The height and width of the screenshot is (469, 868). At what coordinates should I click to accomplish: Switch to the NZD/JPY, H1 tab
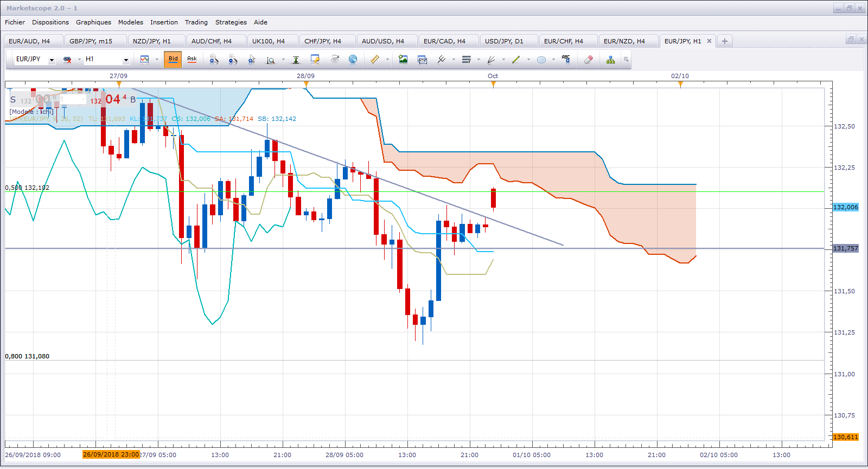(156, 41)
